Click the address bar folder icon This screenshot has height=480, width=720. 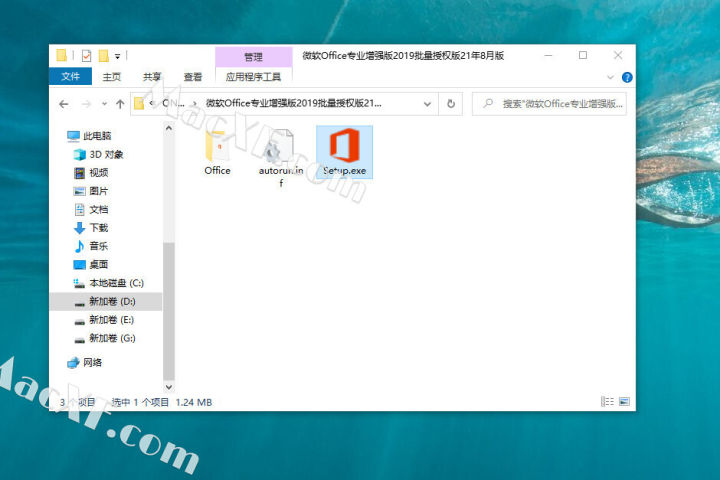139,104
